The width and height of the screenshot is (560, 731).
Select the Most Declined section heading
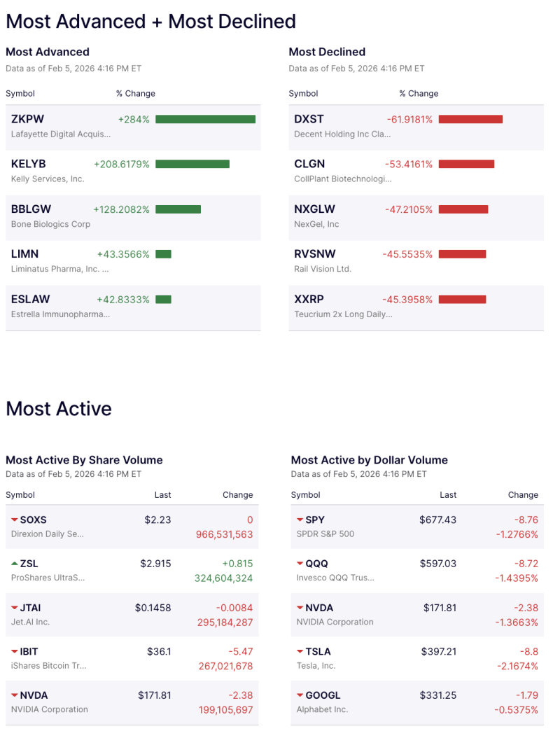326,51
